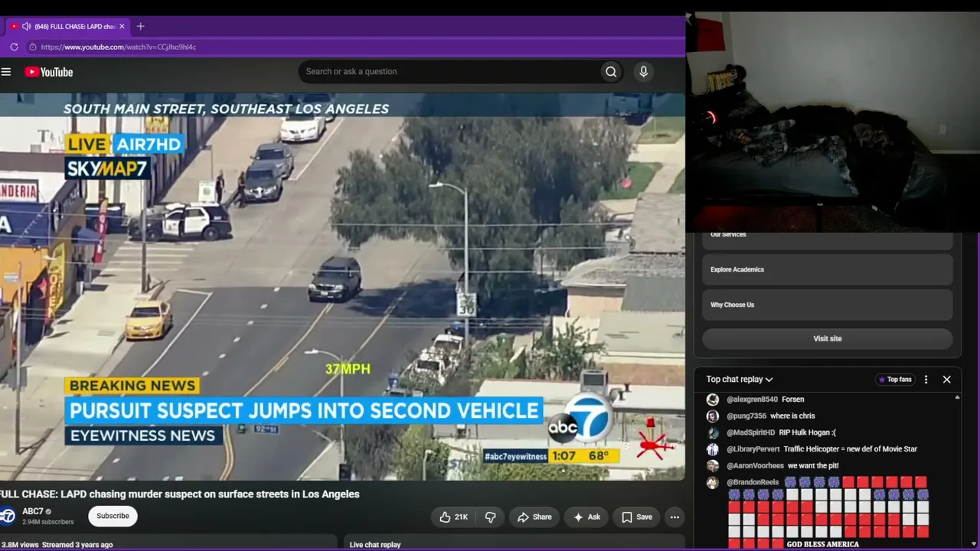This screenshot has height=551, width=980.
Task: Open @MadSpiritHD avatar in chat
Action: click(x=713, y=432)
